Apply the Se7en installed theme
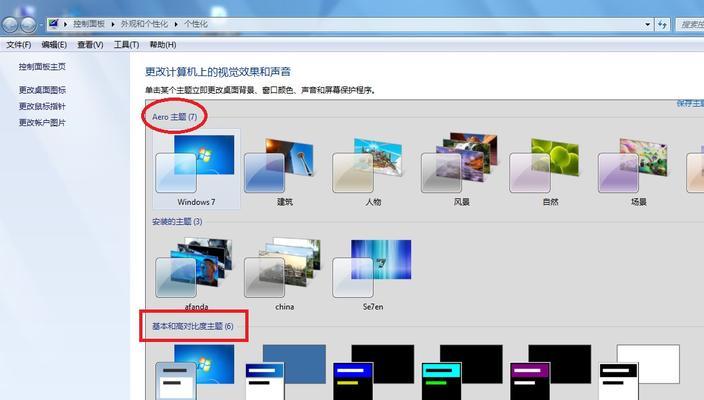The height and width of the screenshot is (400, 704). (x=373, y=274)
